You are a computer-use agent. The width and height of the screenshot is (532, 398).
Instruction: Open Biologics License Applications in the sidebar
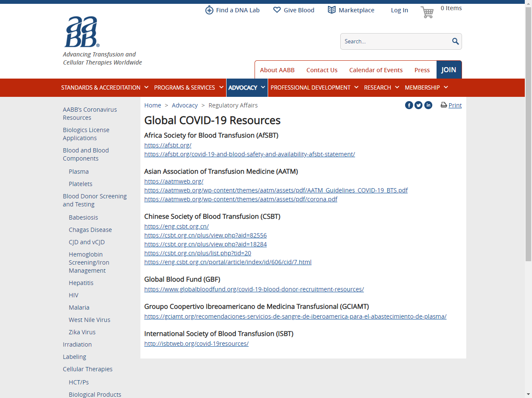[x=86, y=134]
